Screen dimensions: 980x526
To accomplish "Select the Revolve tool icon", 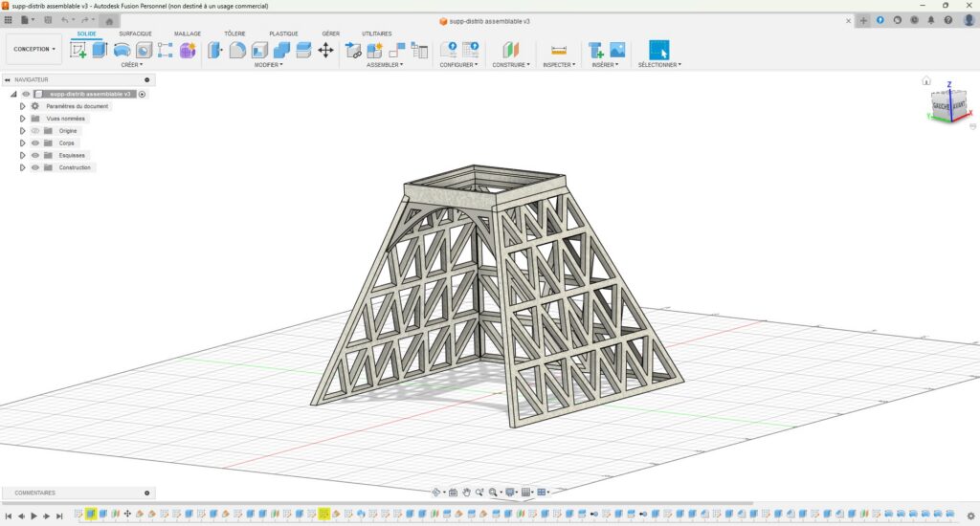I will [122, 50].
